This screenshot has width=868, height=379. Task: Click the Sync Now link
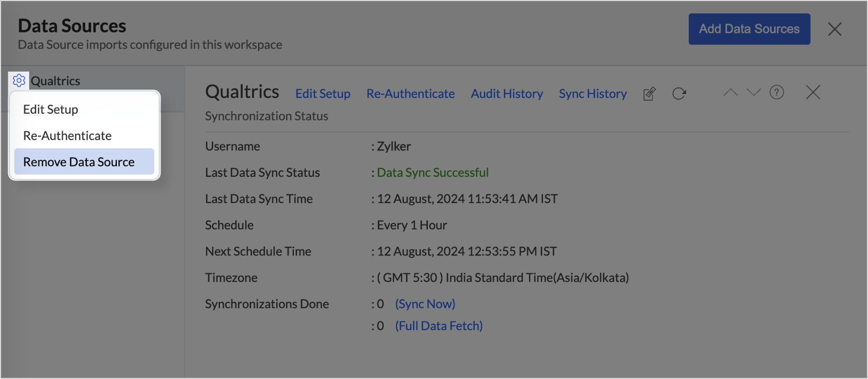pos(425,304)
